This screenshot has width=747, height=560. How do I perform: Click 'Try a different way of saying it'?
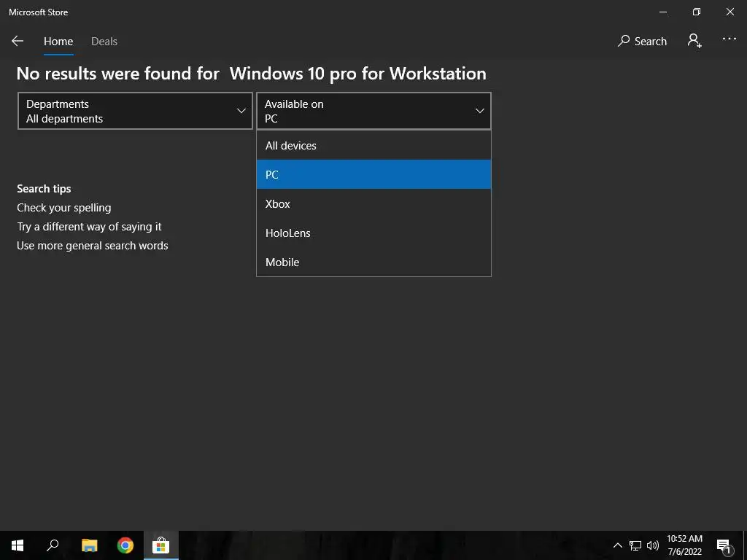click(89, 227)
